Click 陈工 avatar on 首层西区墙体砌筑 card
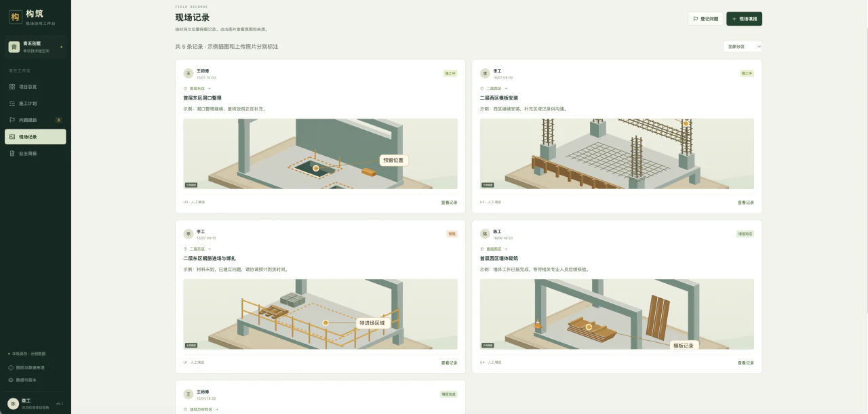 coord(486,234)
